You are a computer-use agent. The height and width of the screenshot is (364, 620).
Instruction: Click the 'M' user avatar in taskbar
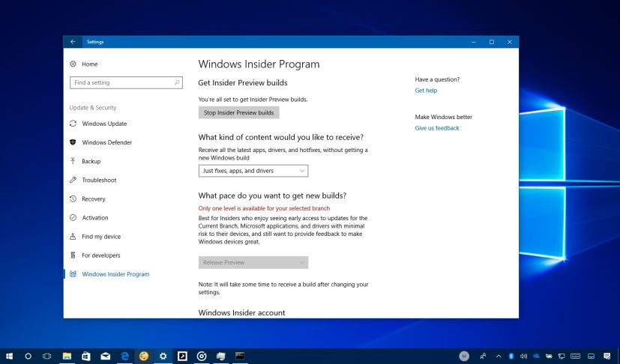click(x=464, y=356)
